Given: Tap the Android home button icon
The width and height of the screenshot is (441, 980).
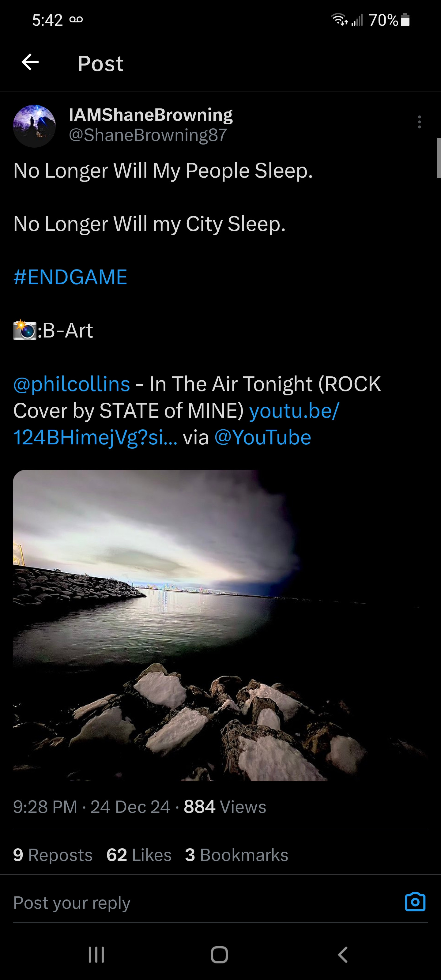Looking at the screenshot, I should pyautogui.click(x=220, y=955).
